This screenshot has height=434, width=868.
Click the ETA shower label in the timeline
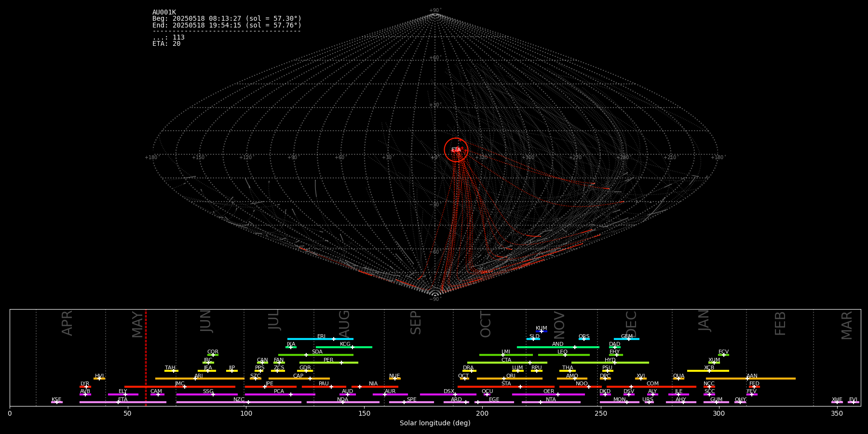[123, 399]
